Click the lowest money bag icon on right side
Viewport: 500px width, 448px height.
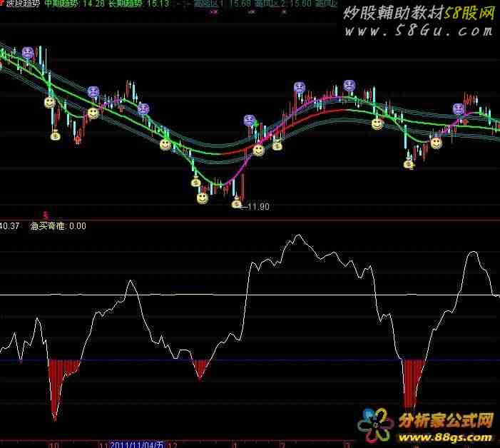click(x=409, y=163)
